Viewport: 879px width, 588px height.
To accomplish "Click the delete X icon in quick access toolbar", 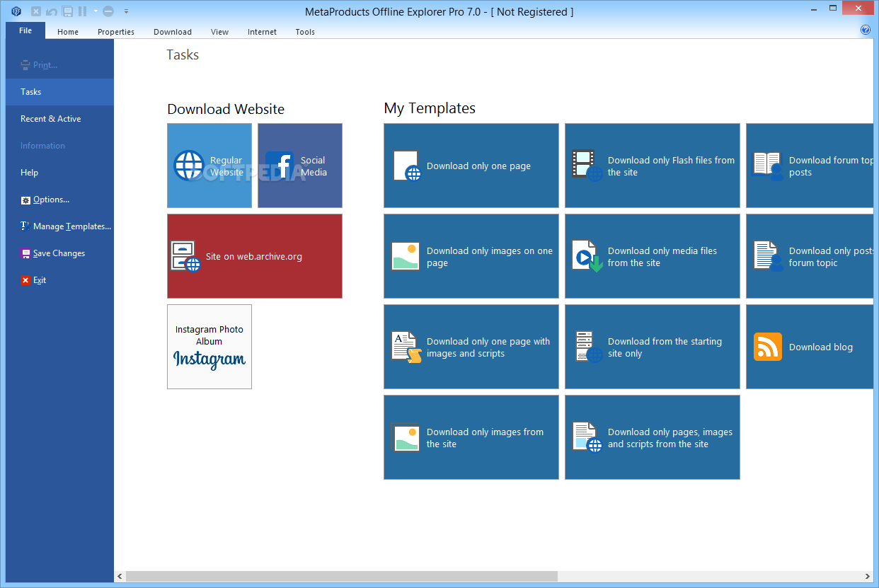I will [x=36, y=11].
